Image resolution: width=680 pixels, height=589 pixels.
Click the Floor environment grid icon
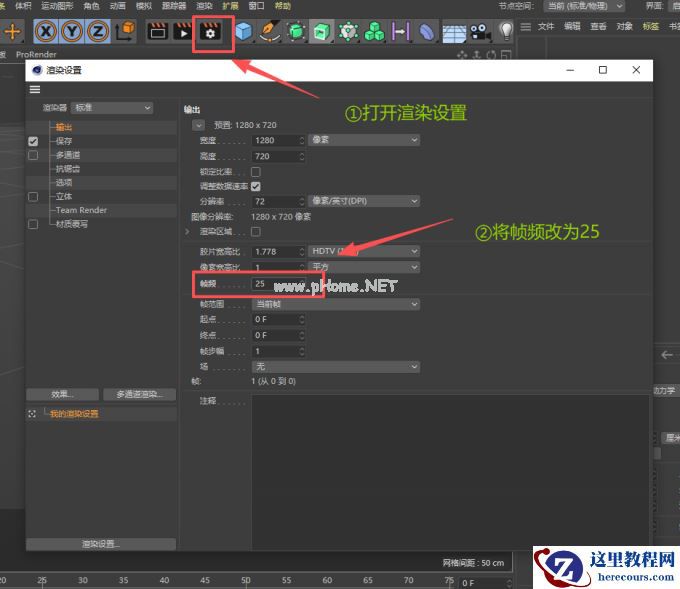pyautogui.click(x=454, y=33)
